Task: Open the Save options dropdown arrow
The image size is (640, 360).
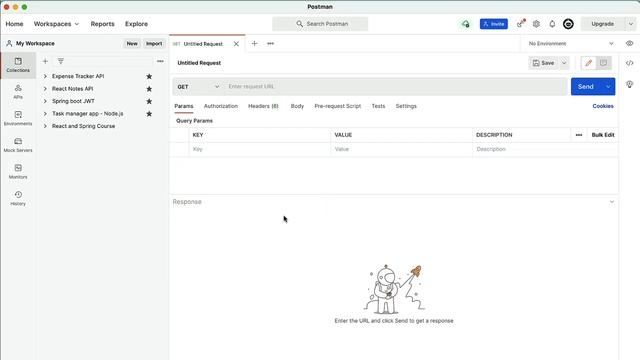Action: (564, 63)
